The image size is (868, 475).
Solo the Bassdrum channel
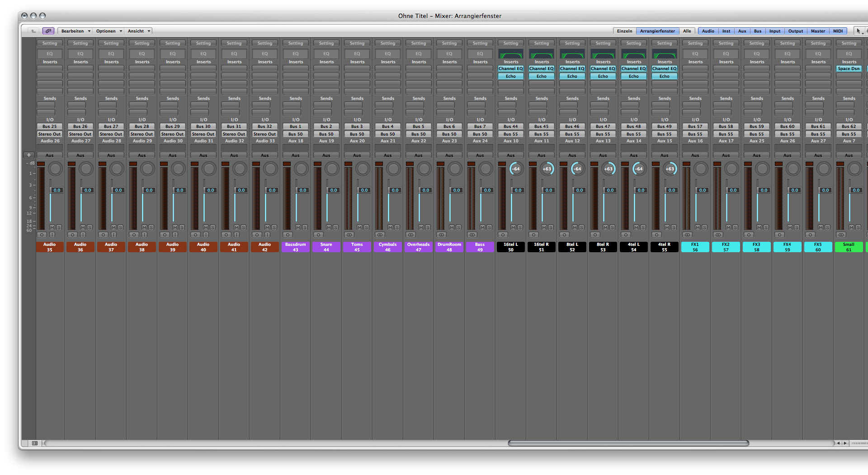(x=305, y=227)
